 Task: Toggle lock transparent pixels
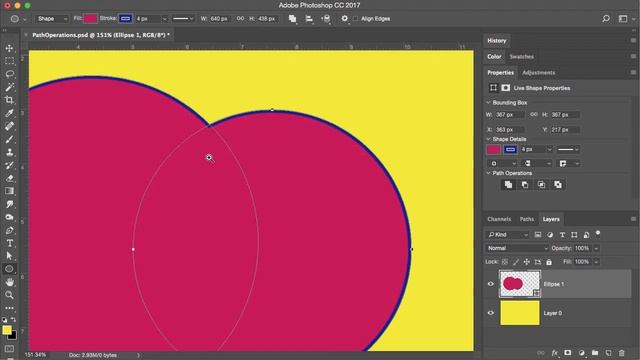505,262
